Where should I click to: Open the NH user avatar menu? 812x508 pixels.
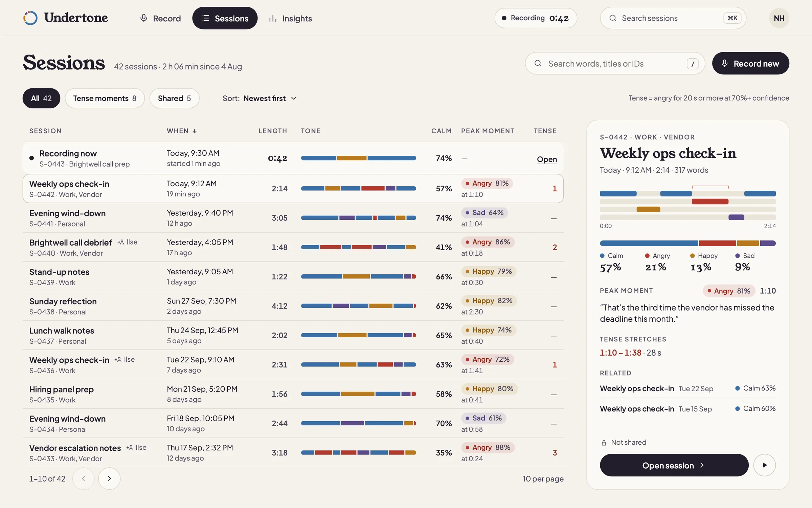click(779, 18)
